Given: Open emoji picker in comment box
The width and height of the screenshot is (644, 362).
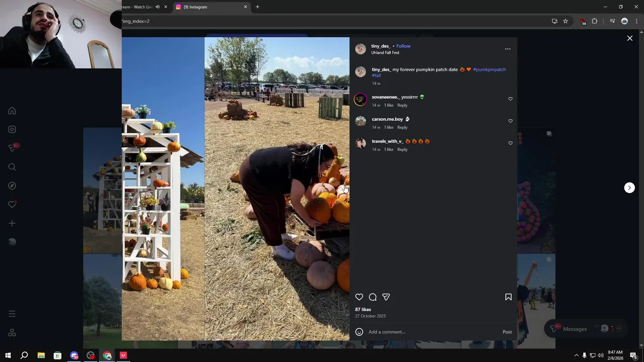Looking at the screenshot, I should 359,332.
